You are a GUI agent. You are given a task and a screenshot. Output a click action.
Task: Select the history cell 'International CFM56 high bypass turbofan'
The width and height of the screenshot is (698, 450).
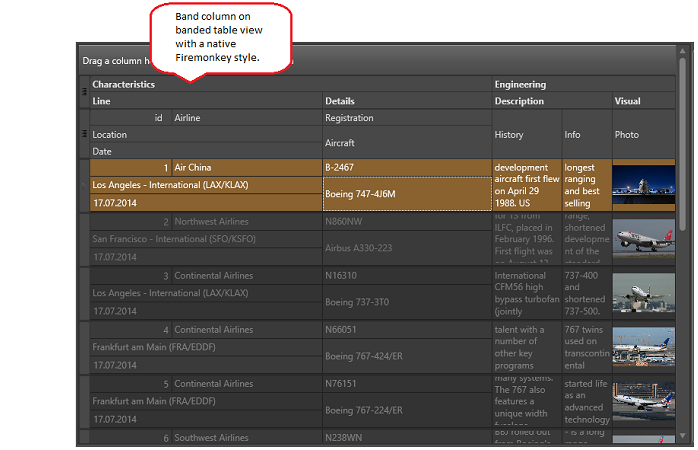527,293
